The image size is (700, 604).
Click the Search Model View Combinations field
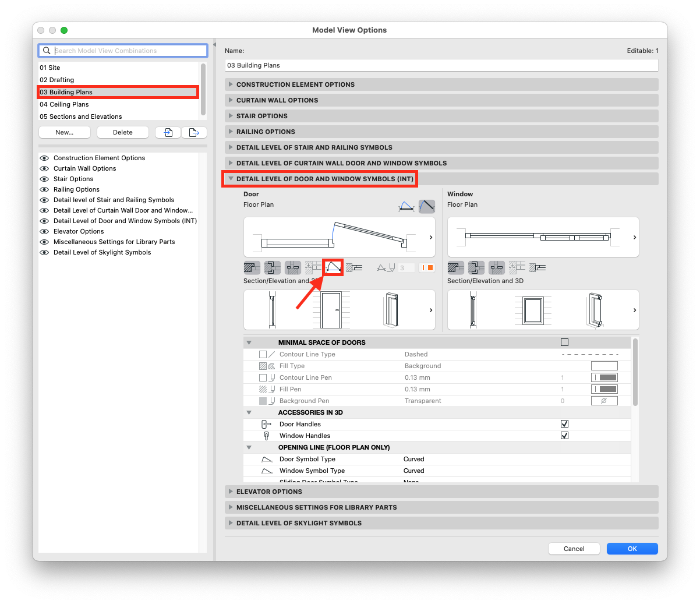coord(123,51)
